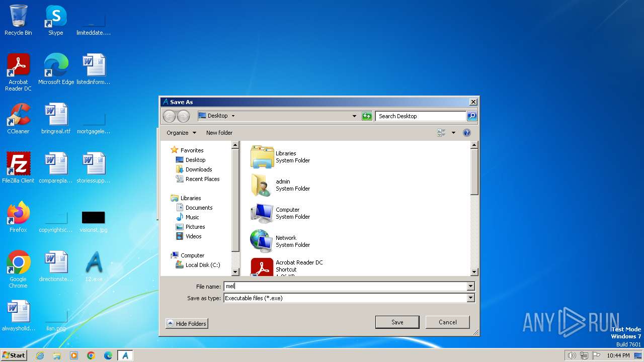Click the Save button

click(x=397, y=322)
